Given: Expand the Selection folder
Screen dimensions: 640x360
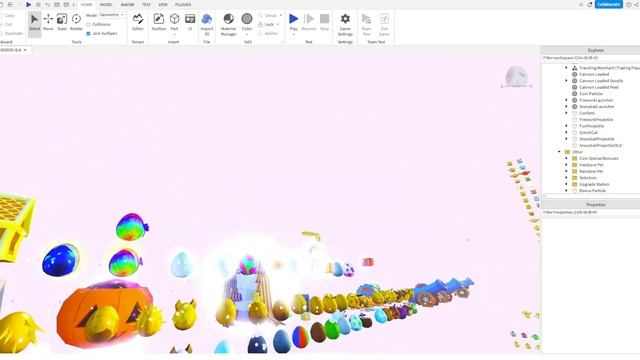Looking at the screenshot, I should pos(566,178).
